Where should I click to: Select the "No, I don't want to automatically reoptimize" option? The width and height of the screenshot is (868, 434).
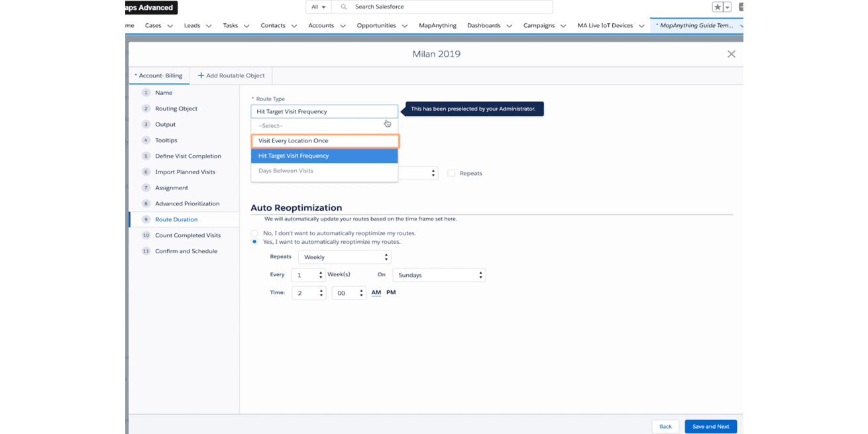pyautogui.click(x=254, y=233)
